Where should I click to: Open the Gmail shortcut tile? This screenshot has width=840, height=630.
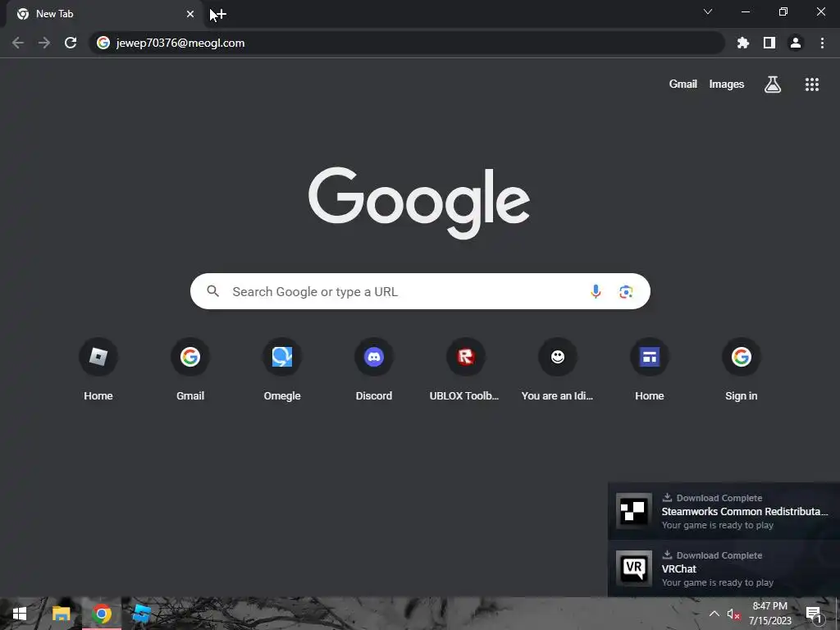point(190,370)
